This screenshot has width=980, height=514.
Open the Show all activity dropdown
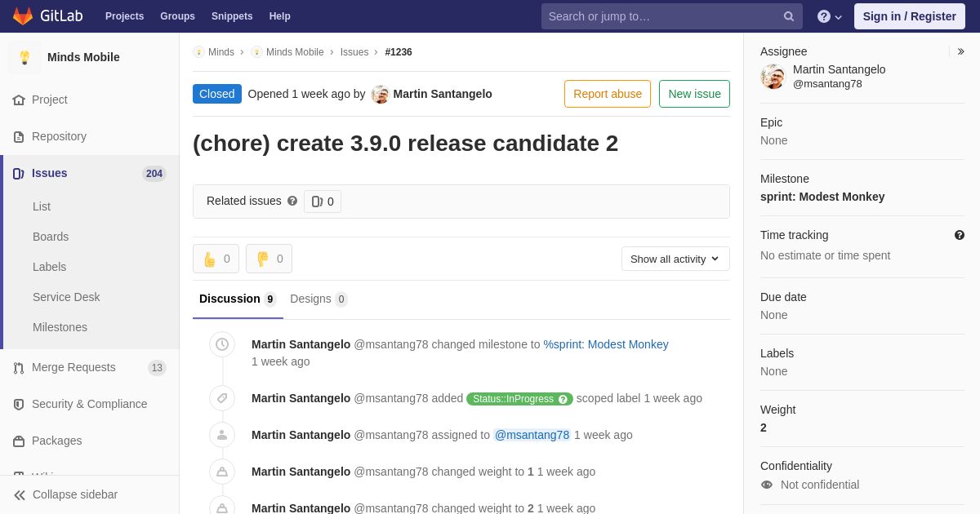(x=675, y=259)
